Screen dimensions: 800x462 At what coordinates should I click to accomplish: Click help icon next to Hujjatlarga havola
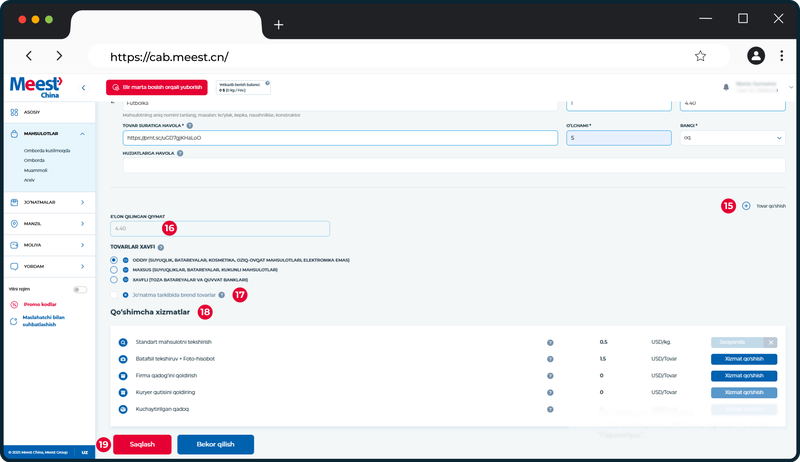(180, 153)
